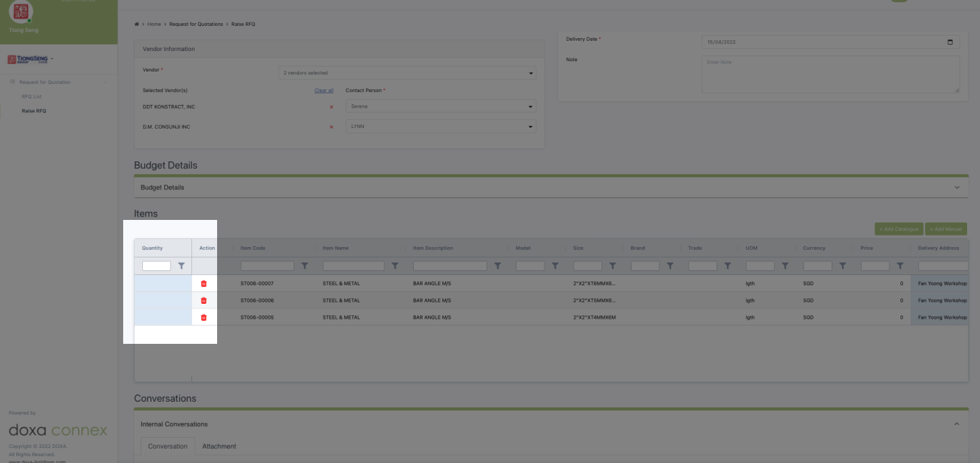The height and width of the screenshot is (463, 980).
Task: Delete item ST006-00005 with its trash icon
Action: coord(203,317)
